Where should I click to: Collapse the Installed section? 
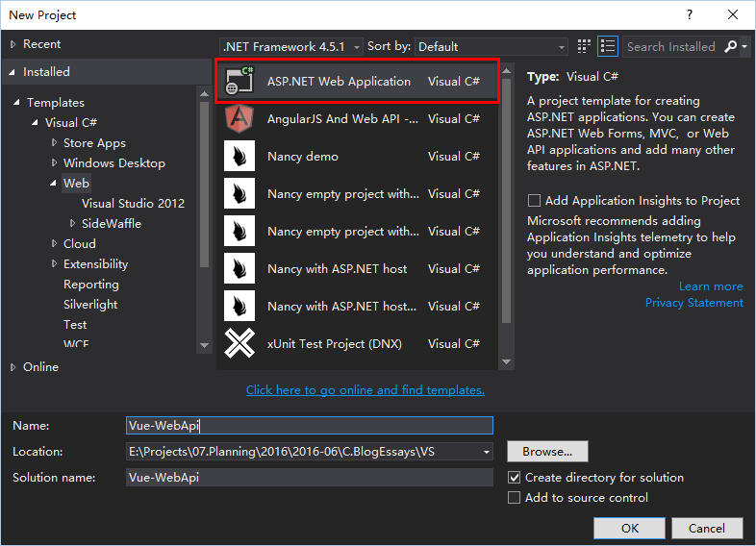(x=13, y=72)
